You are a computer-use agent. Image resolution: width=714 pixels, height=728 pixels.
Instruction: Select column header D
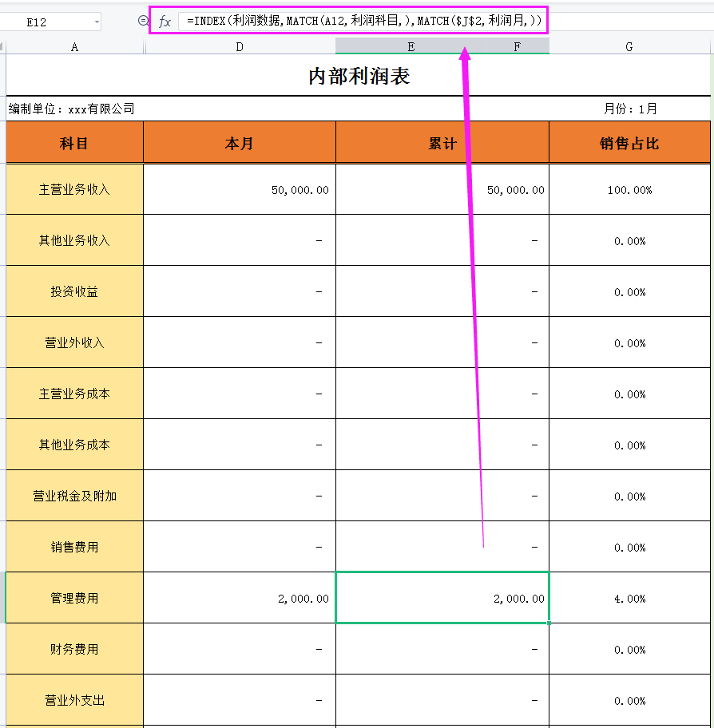click(239, 47)
